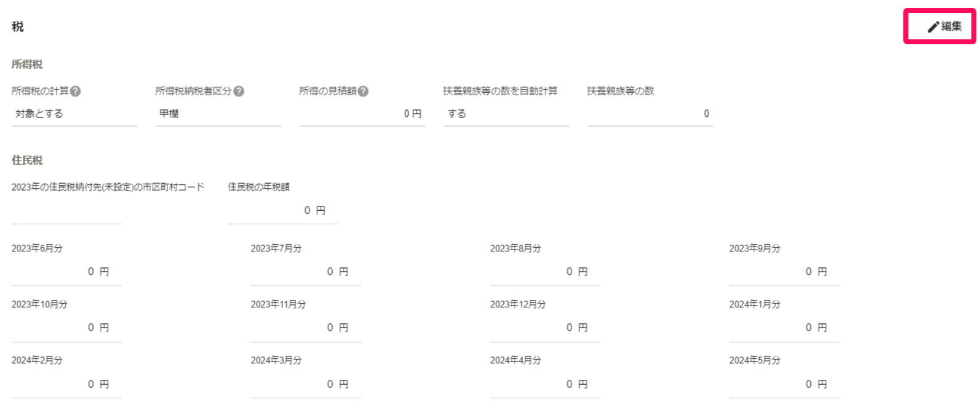Click the 所得の見積額 amount field
This screenshot has width=980, height=410.
tap(362, 114)
